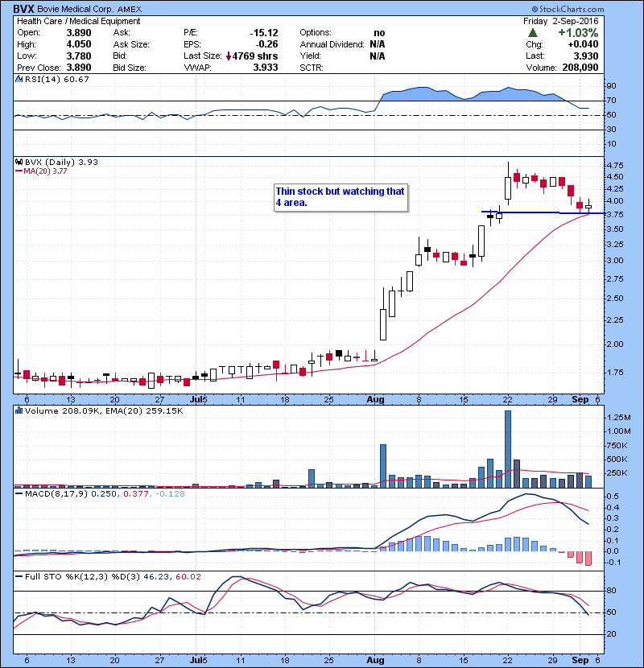Viewport: 644px width, 668px height.
Task: Click the BVX (Daily) 3.93 legend
Action: [61, 162]
